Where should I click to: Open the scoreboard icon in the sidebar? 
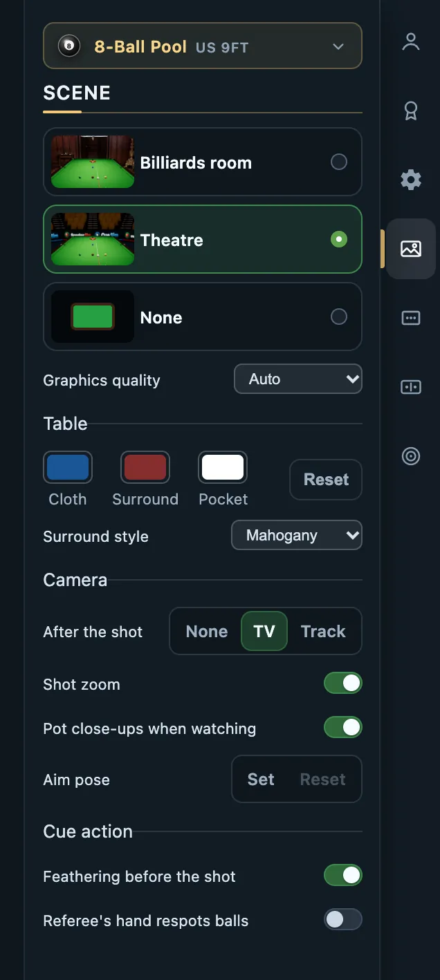pyautogui.click(x=411, y=387)
